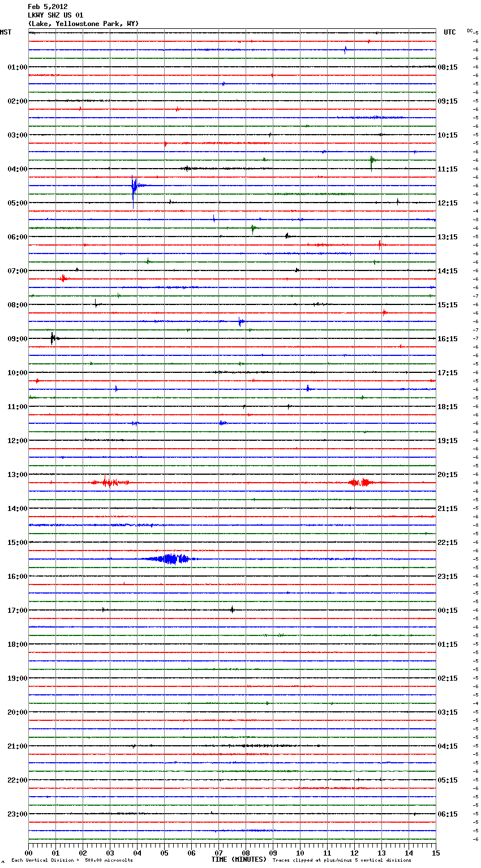Click the location label Lake, Yellowstone Park, WY
The height and width of the screenshot is (868, 481).
tap(83, 24)
